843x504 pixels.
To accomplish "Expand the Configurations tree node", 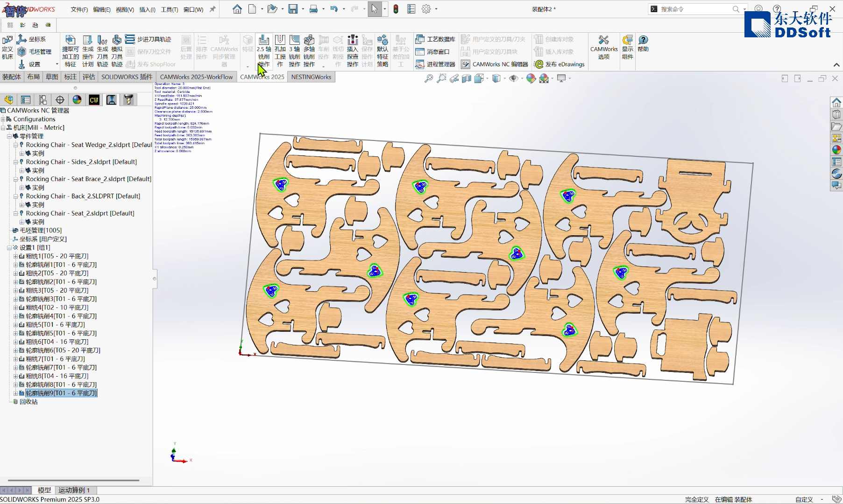I will click(x=3, y=119).
